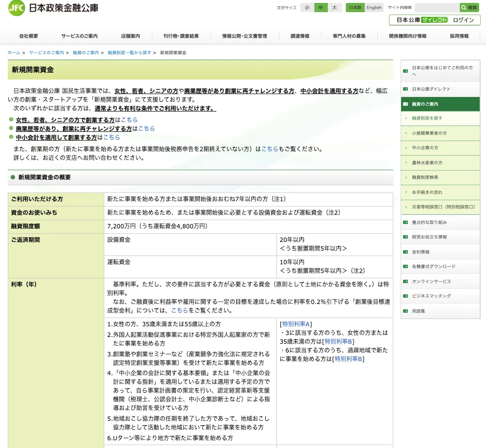
Task: Open the 情報公開・公文書管理 menu
Action: pos(244,36)
